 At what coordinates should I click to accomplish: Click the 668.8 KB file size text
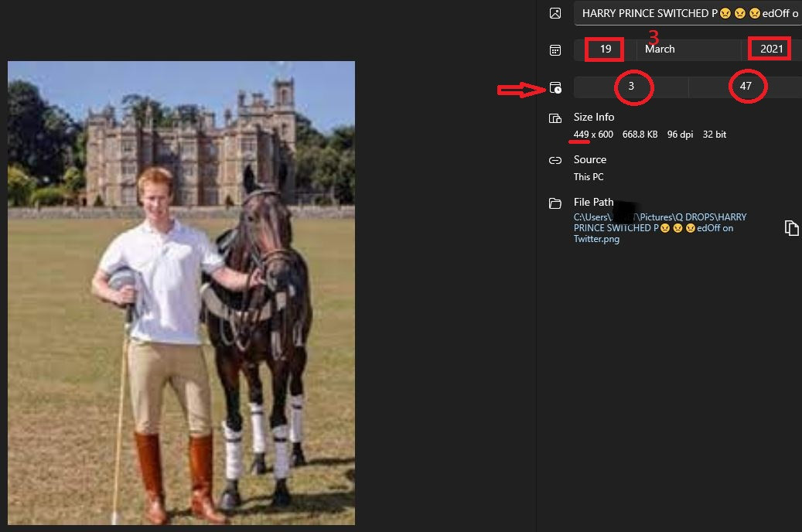[640, 135]
